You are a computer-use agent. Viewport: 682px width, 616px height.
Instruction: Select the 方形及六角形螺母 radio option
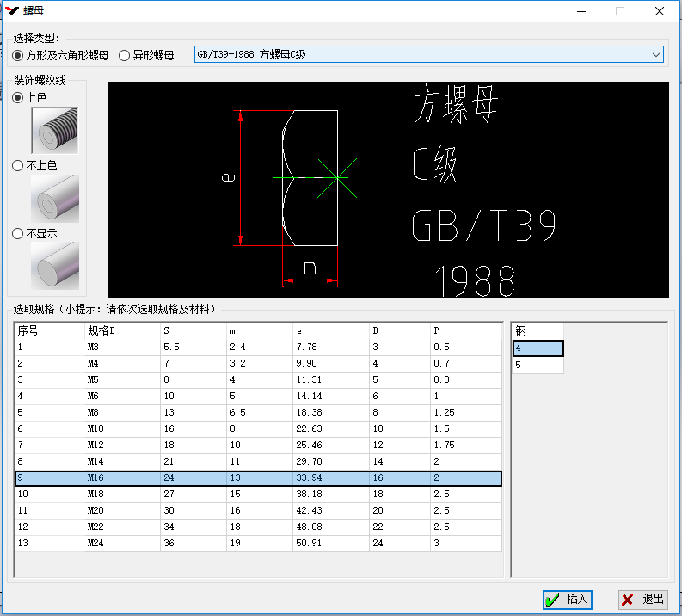pos(18,55)
